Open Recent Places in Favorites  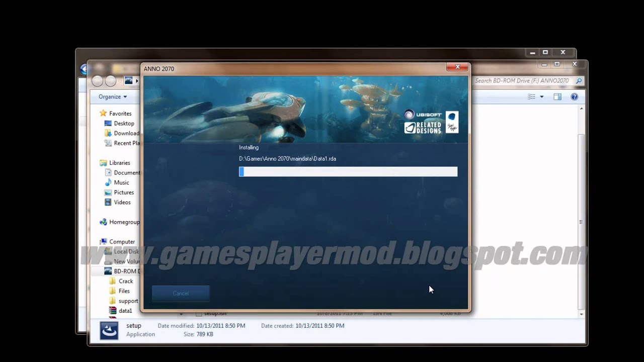(x=127, y=143)
